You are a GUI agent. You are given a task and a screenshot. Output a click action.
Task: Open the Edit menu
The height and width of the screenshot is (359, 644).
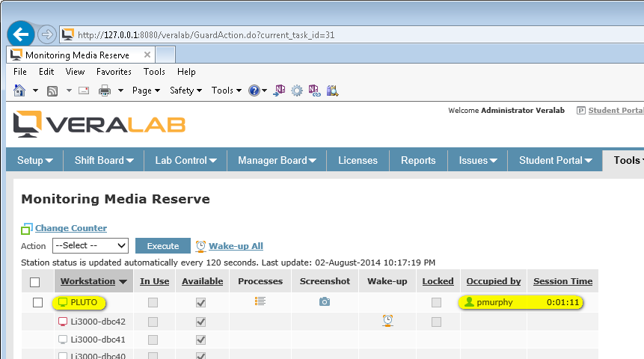coord(46,72)
